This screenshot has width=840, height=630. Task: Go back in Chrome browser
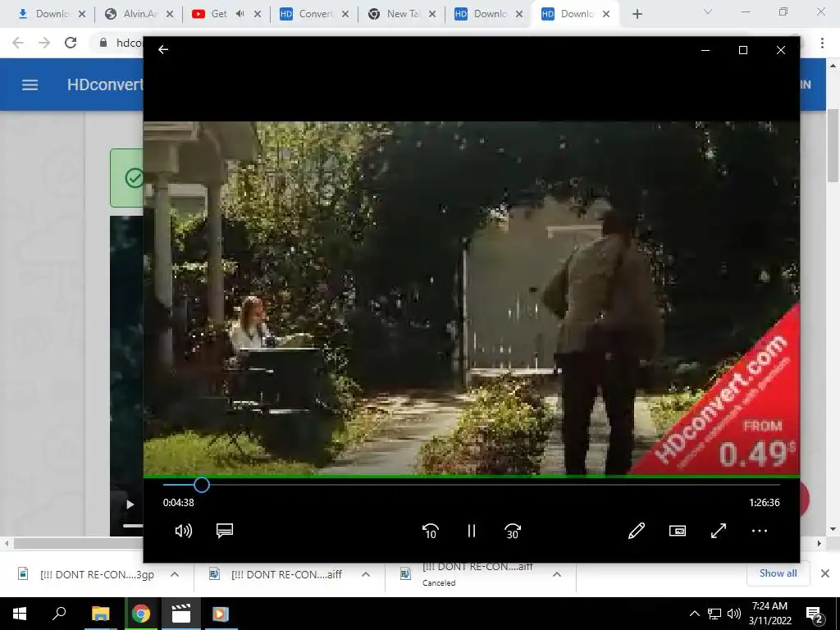point(18,43)
